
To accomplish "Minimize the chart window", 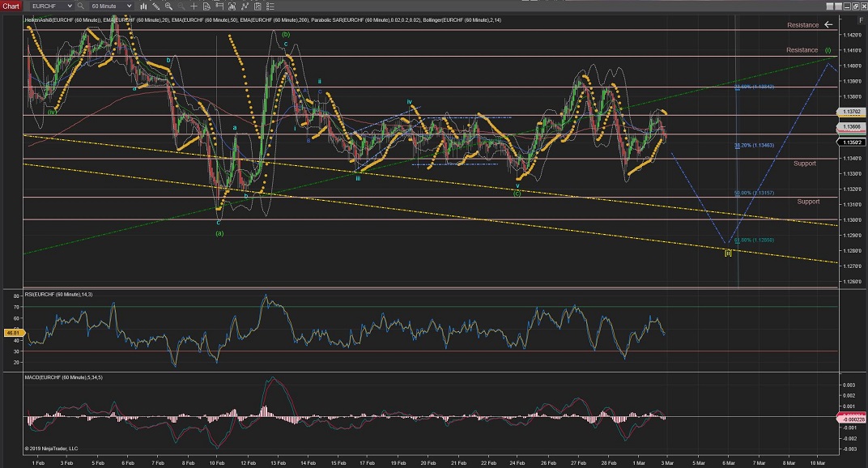I will pyautogui.click(x=847, y=6).
